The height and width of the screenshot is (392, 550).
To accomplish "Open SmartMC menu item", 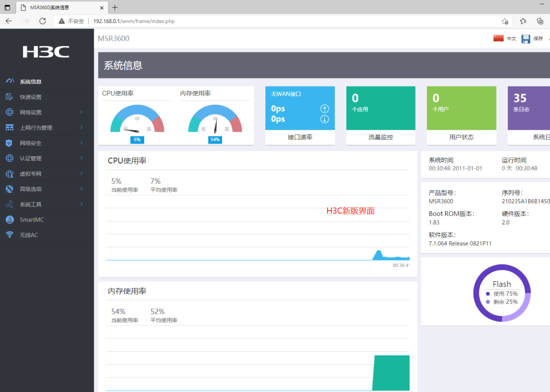I will 47,219.
